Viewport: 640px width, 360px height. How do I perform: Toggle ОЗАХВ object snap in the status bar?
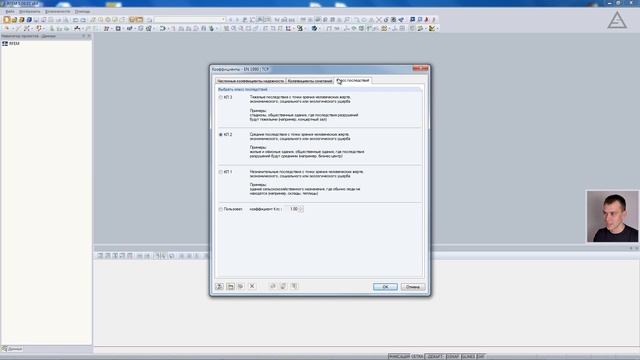click(453, 357)
